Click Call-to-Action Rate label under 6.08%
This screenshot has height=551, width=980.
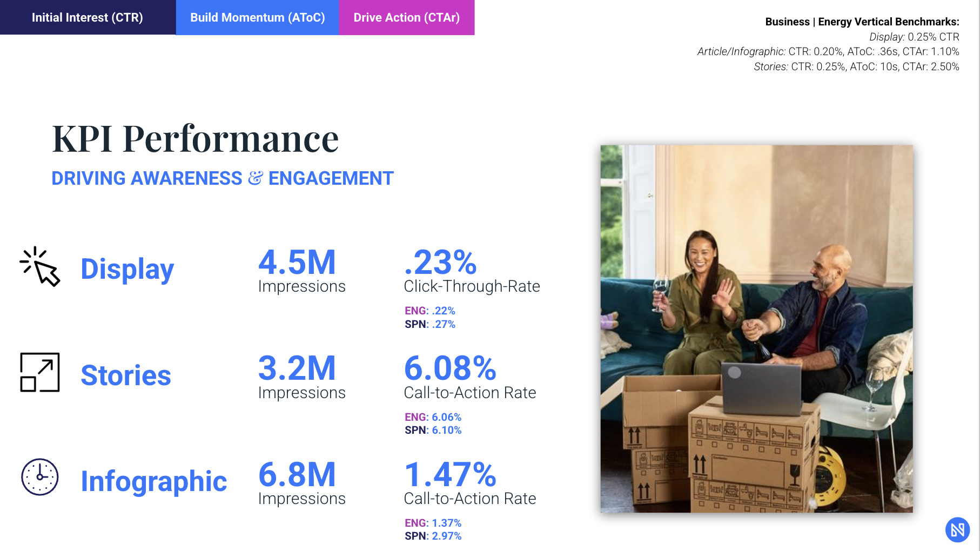click(470, 393)
